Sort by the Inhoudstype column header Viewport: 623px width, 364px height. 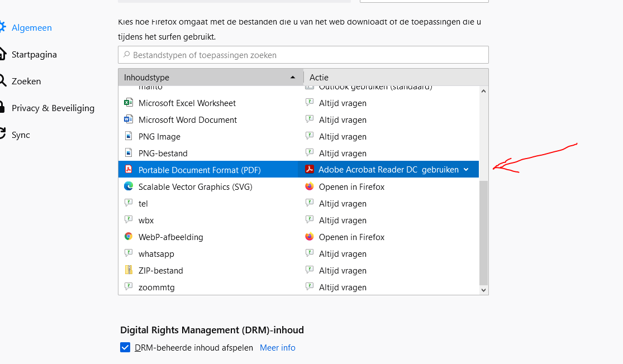(x=211, y=77)
